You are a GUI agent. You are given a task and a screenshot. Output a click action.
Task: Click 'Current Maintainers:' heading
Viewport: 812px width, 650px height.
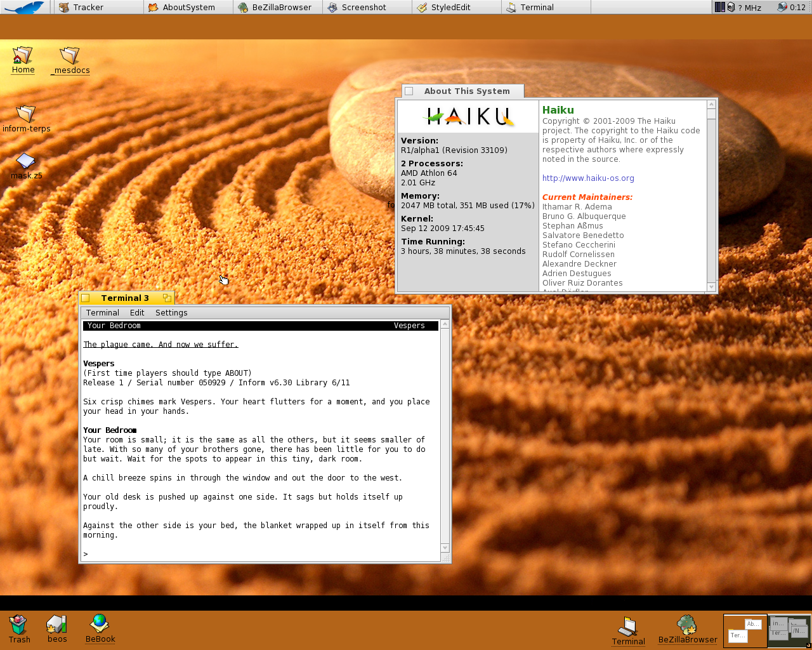(587, 197)
